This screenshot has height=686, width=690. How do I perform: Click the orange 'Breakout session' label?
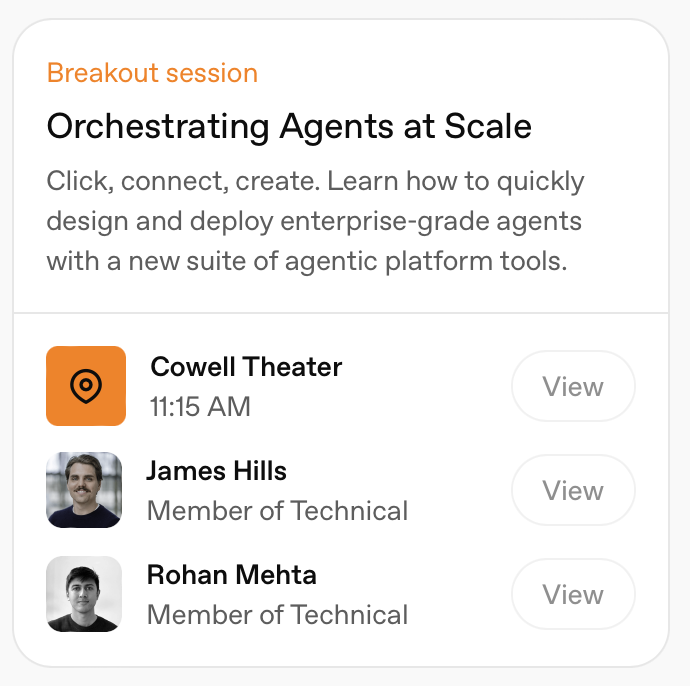(x=152, y=73)
